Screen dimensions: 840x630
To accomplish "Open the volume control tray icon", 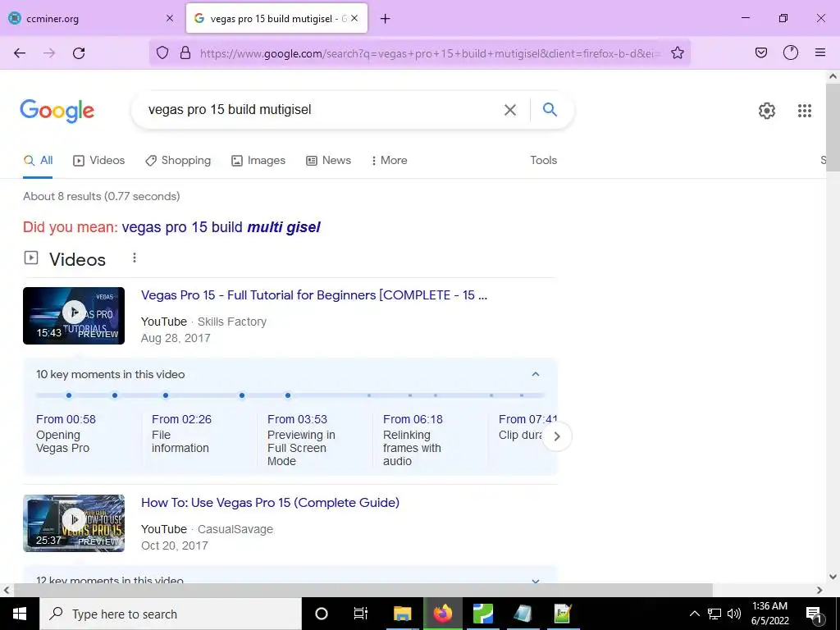I will pos(734,614).
